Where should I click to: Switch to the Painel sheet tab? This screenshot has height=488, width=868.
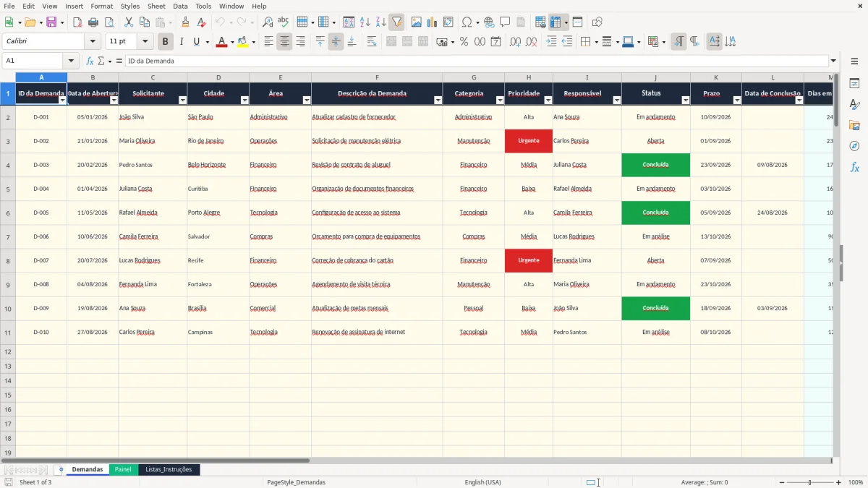pyautogui.click(x=123, y=470)
